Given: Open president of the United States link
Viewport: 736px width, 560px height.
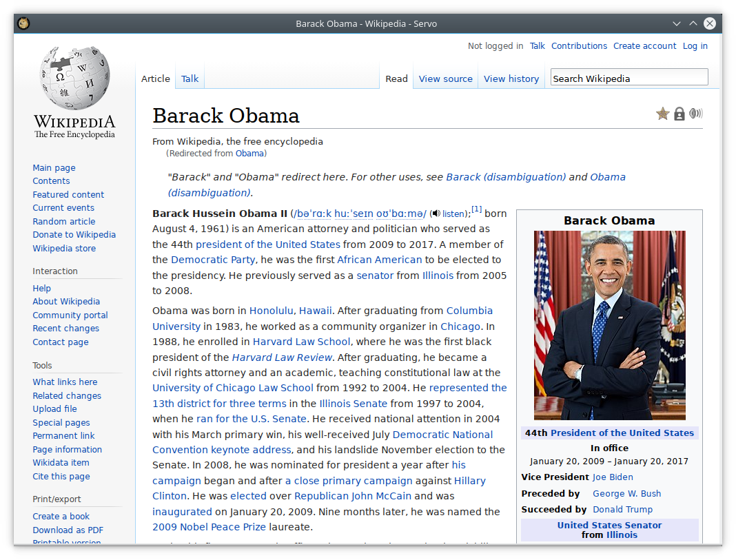Looking at the screenshot, I should click(267, 245).
